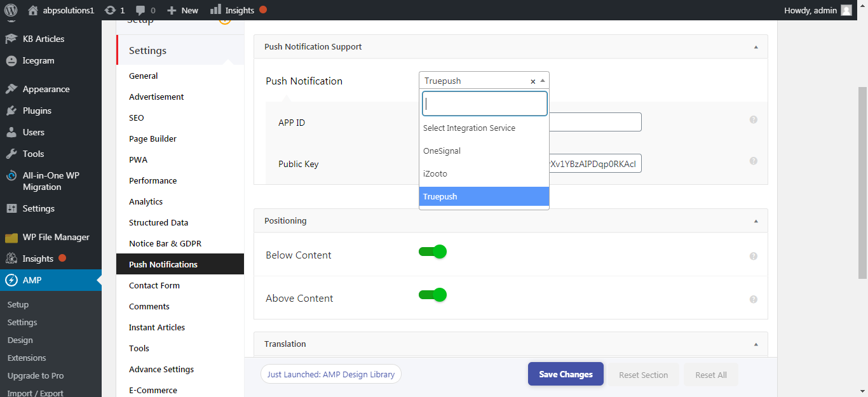Click New in the admin bar
The image size is (868, 397).
(x=182, y=10)
